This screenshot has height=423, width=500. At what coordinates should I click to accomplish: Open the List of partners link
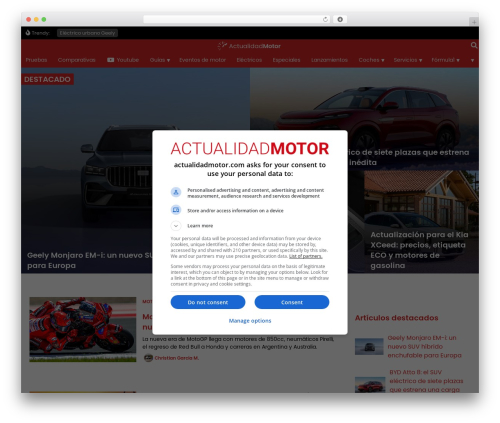[305, 256]
